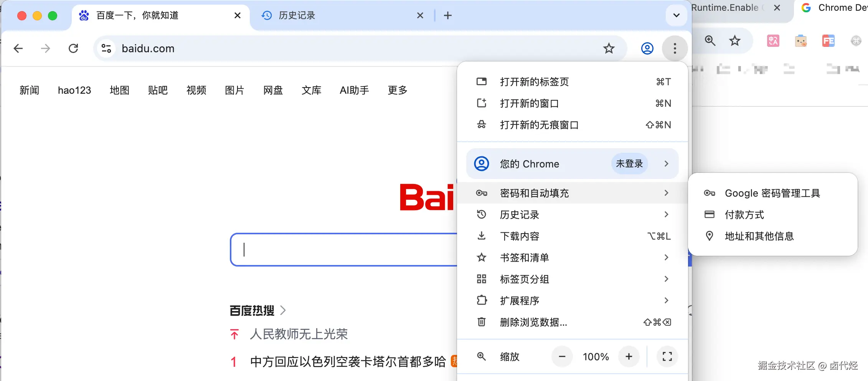This screenshot has height=381, width=868.
Task: Open the 百度热搜 heading link
Action: point(252,310)
